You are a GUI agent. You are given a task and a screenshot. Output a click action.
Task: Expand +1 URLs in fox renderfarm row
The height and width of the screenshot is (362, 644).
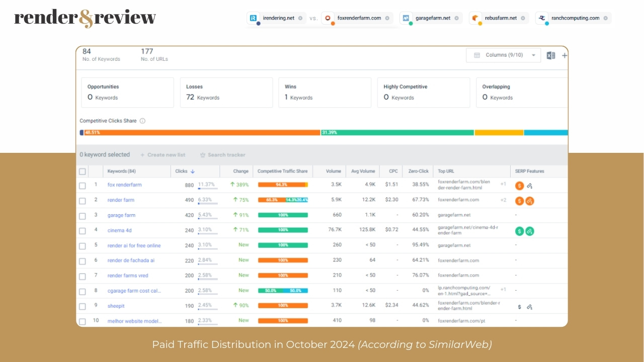503,184
